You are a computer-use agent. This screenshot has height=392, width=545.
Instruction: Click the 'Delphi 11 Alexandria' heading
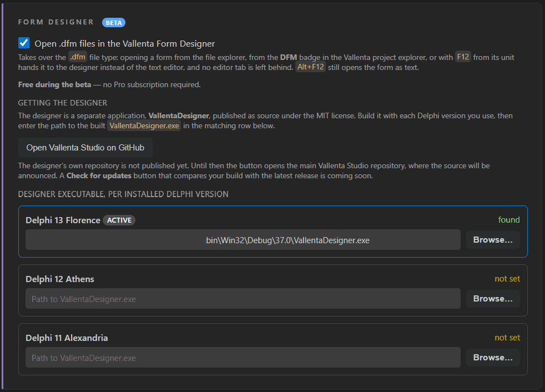point(67,338)
